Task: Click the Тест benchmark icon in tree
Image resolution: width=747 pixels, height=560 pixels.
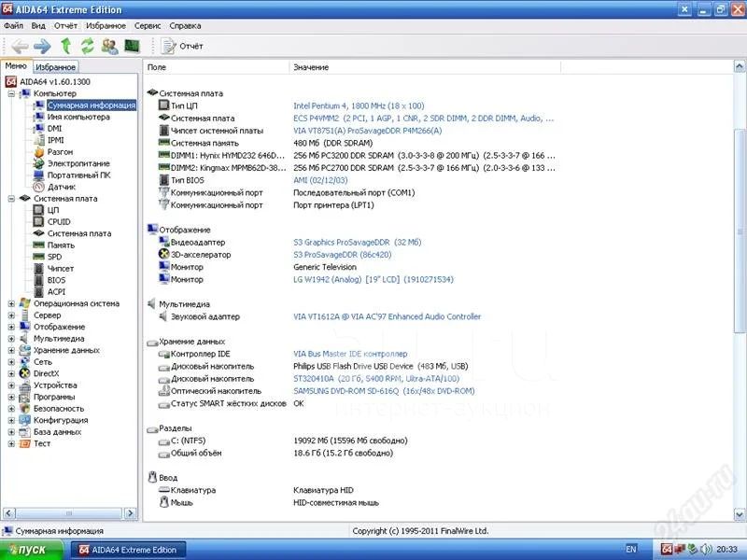Action: 24,443
